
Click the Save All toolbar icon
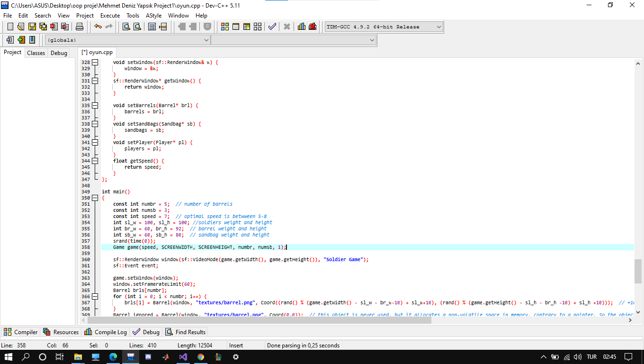(43, 27)
